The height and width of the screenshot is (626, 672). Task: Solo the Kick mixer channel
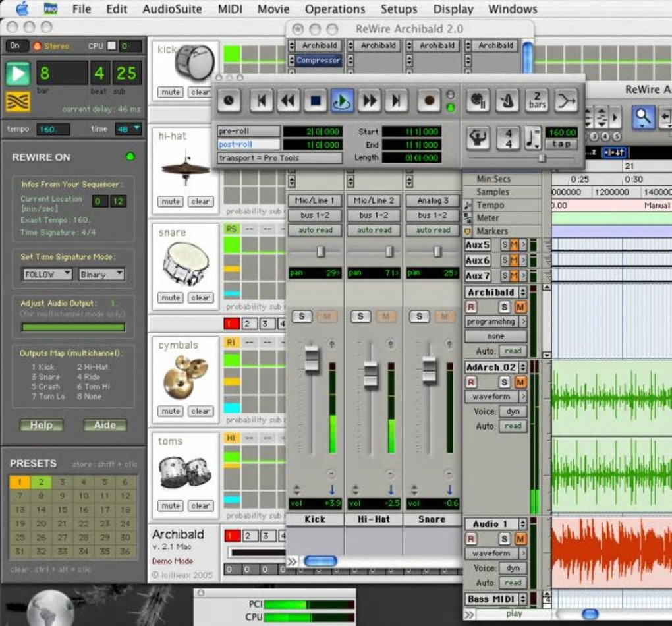302,316
